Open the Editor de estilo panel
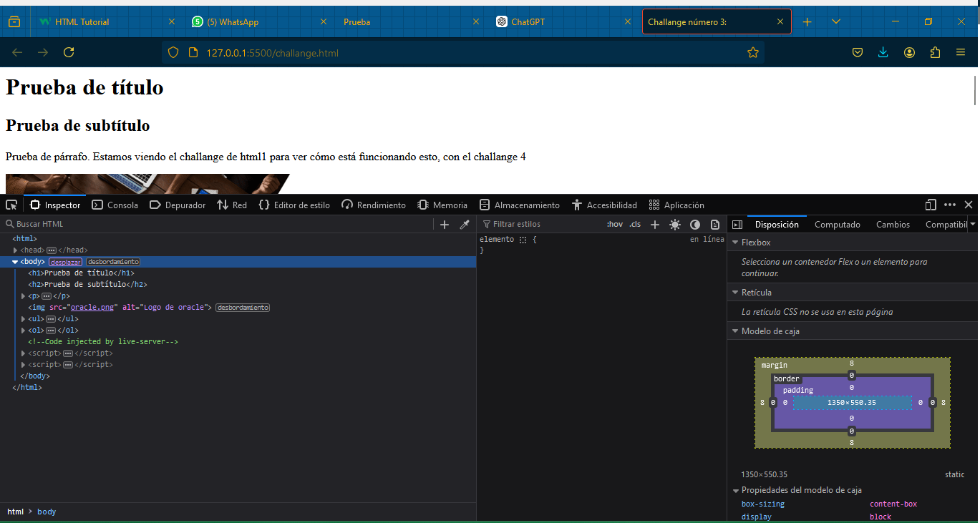The height and width of the screenshot is (523, 980). [294, 205]
